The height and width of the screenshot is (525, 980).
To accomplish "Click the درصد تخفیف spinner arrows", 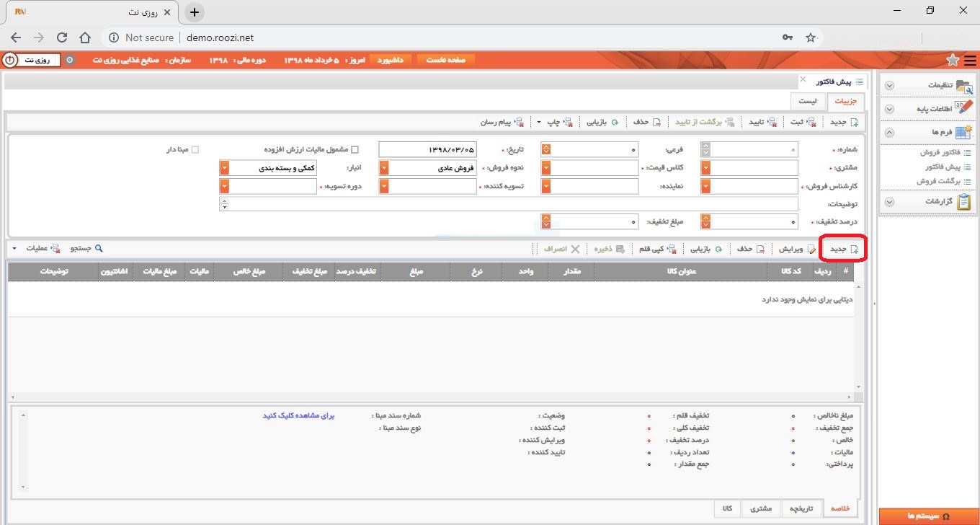I will click(705, 222).
